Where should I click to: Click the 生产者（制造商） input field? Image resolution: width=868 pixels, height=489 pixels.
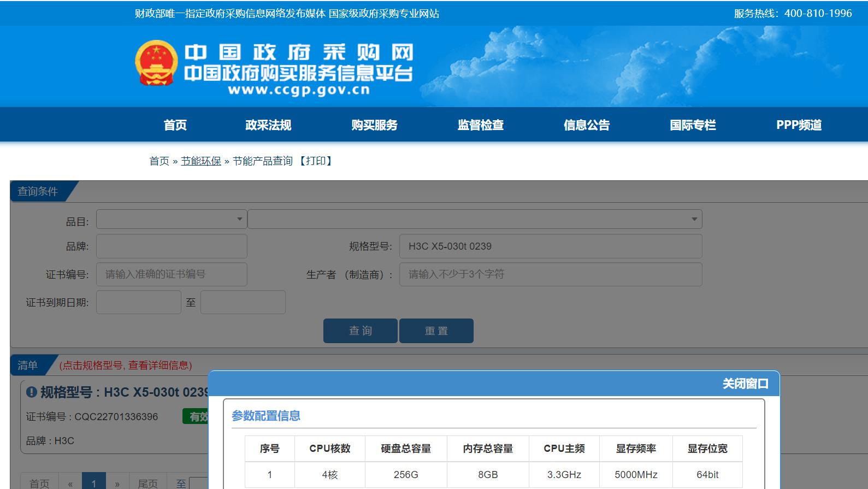pos(551,274)
